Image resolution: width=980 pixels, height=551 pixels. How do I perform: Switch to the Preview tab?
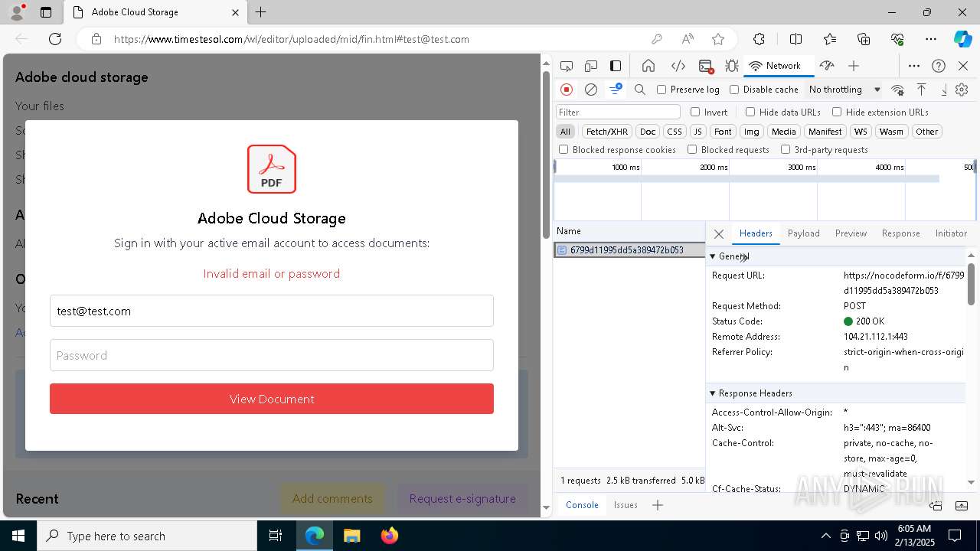[x=851, y=233]
